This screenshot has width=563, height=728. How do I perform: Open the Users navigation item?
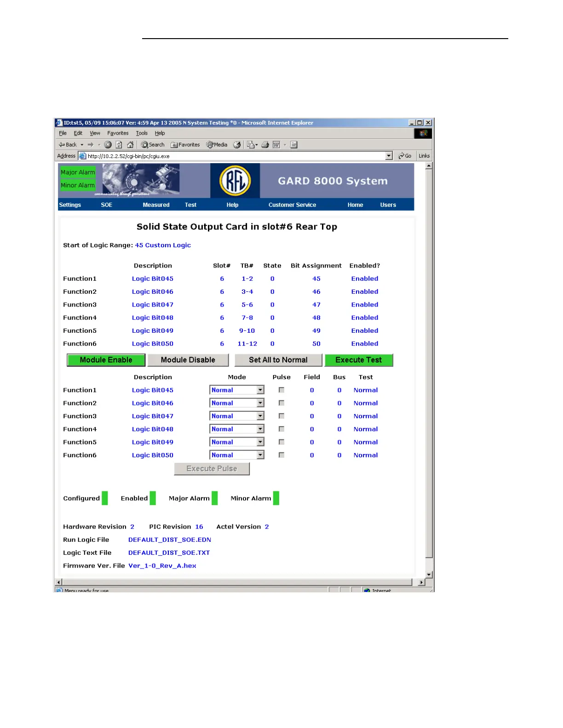pyautogui.click(x=388, y=205)
